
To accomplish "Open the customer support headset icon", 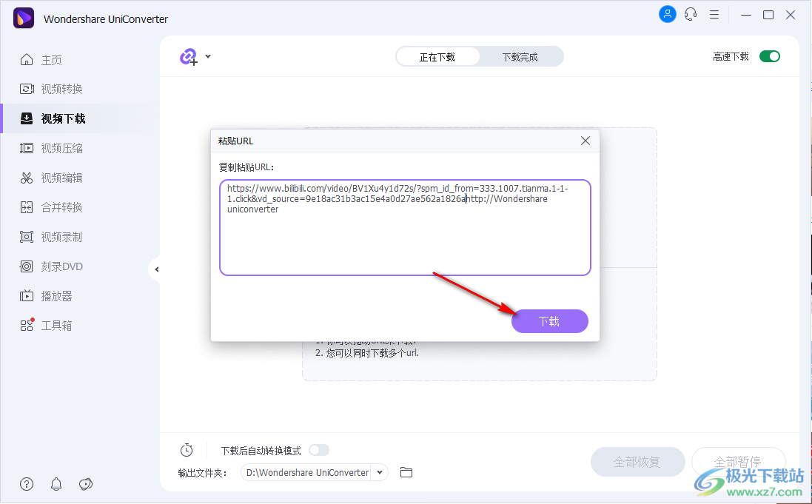I will click(691, 15).
